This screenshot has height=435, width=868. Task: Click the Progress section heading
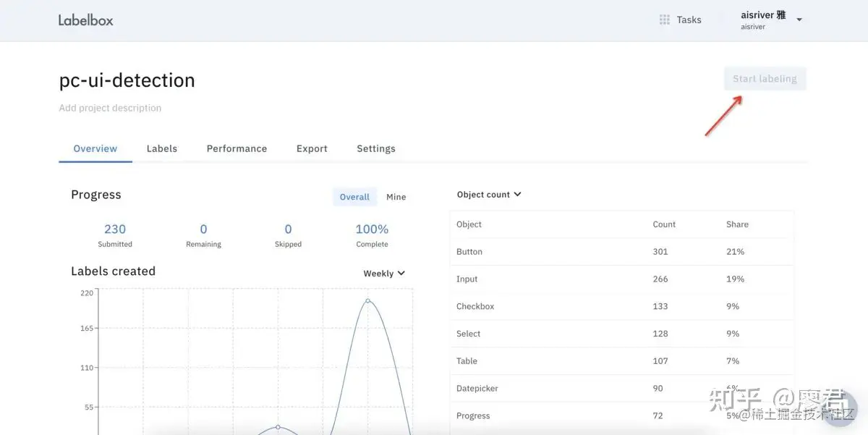pos(96,195)
